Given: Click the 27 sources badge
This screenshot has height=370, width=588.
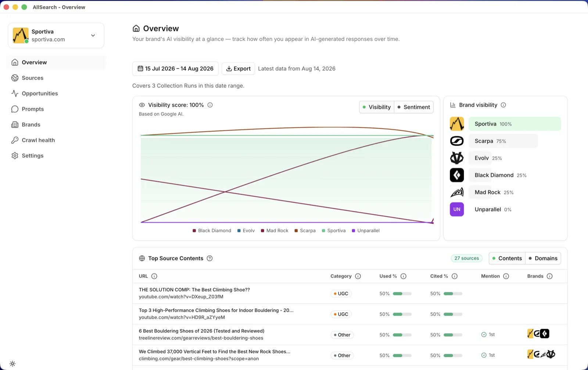Looking at the screenshot, I should point(467,258).
